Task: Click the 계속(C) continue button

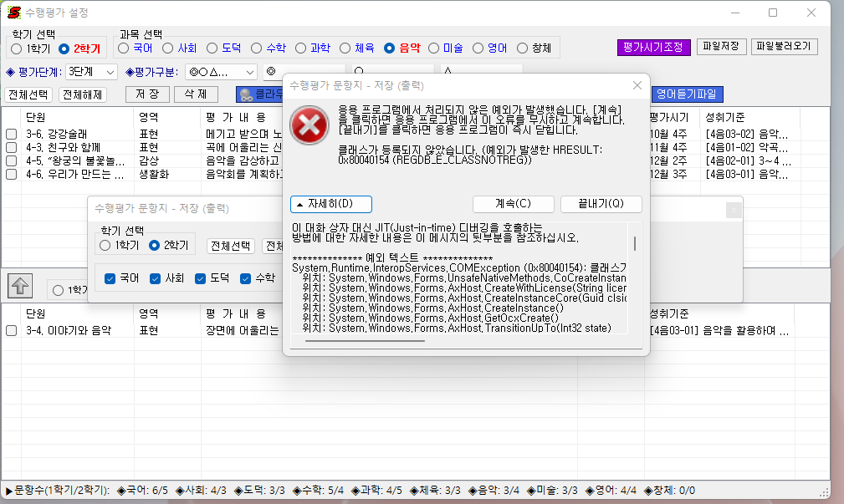Action: tap(513, 204)
